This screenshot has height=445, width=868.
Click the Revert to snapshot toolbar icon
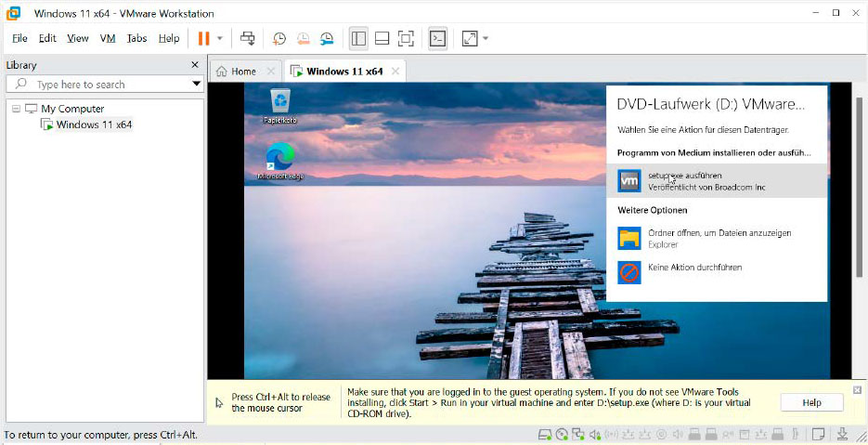304,38
